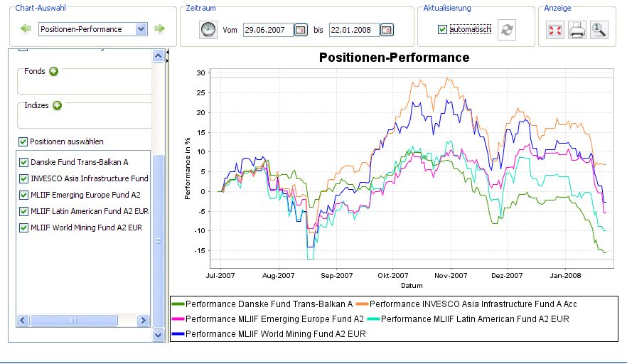Click the Jan-2008 axis label
627x364 pixels.
click(565, 275)
